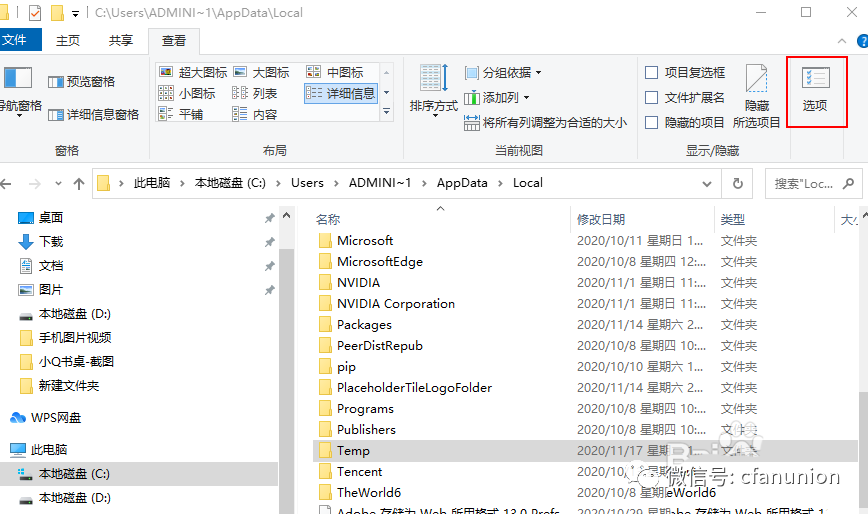Select Tiles (平铺) layout
Viewport: 868px width, 514px height.
[181, 115]
